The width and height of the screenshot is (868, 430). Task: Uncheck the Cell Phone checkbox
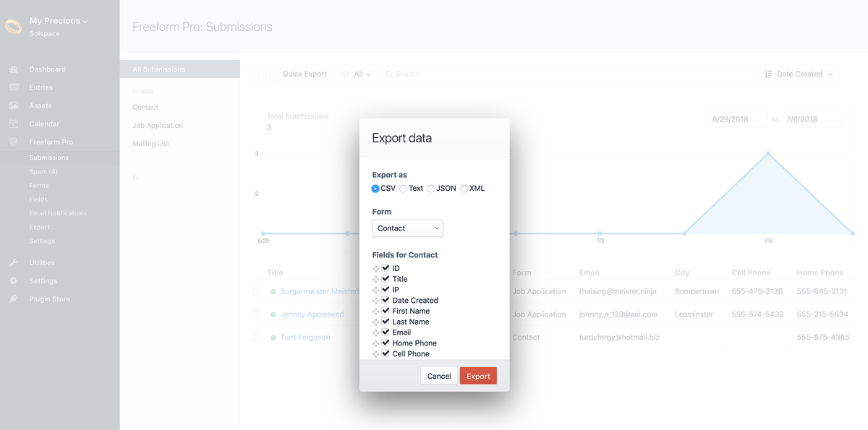(x=386, y=353)
